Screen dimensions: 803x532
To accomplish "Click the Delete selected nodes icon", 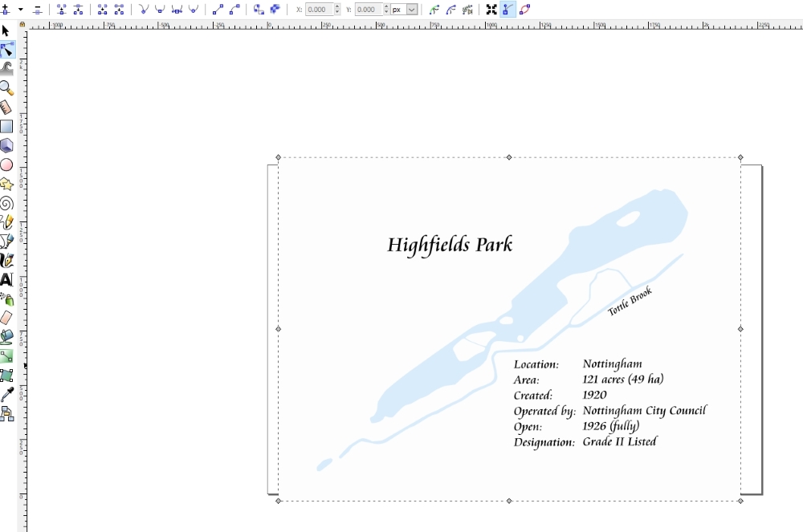I will pyautogui.click(x=38, y=9).
